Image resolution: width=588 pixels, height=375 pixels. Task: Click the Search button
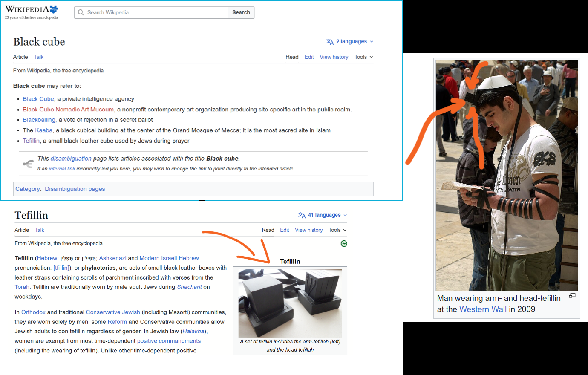click(241, 12)
